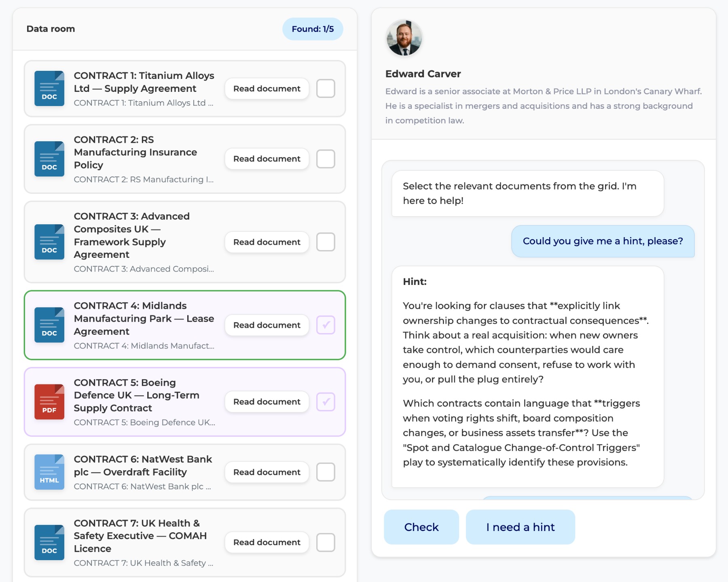
Task: Click the HTML icon for NatWest Overdraft Facility
Action: (x=49, y=472)
